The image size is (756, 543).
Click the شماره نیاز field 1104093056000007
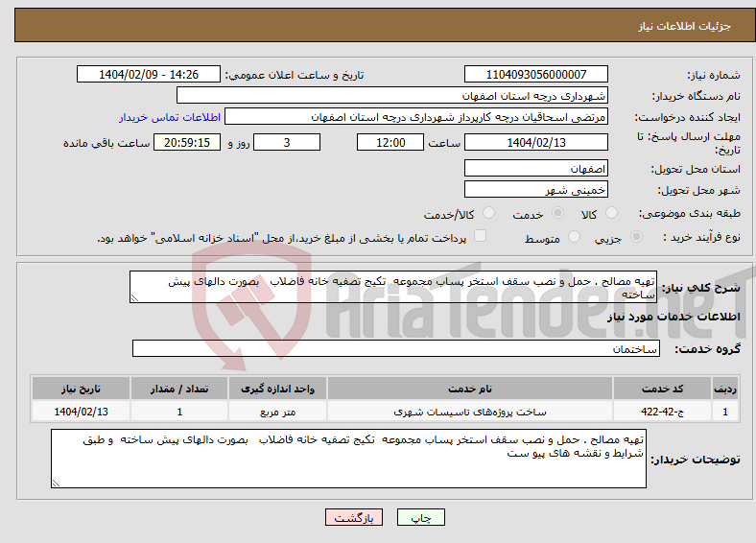pos(535,74)
